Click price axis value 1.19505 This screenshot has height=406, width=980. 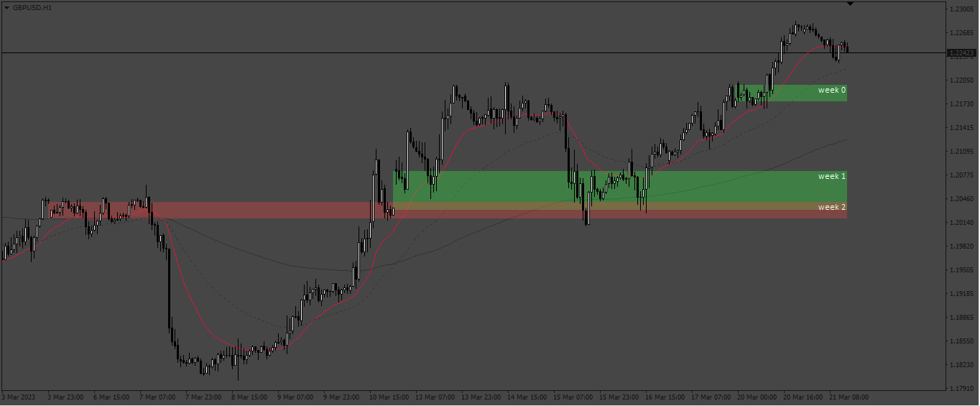(961, 269)
